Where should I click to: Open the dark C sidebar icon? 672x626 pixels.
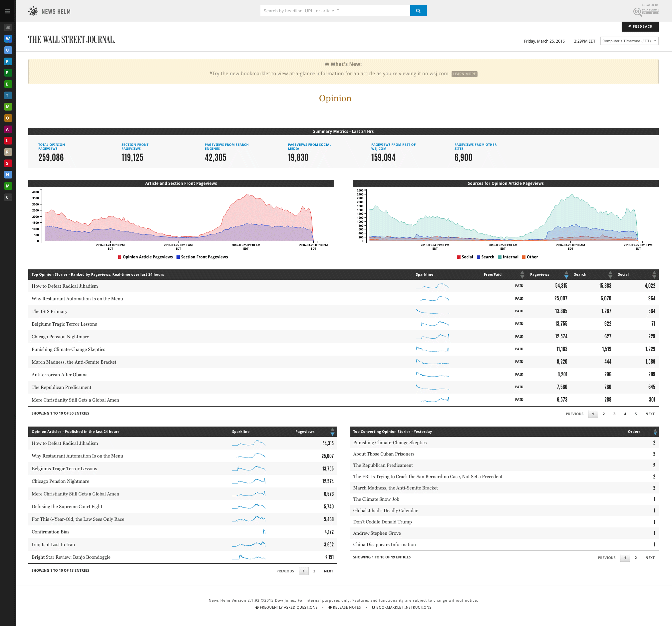coord(8,197)
